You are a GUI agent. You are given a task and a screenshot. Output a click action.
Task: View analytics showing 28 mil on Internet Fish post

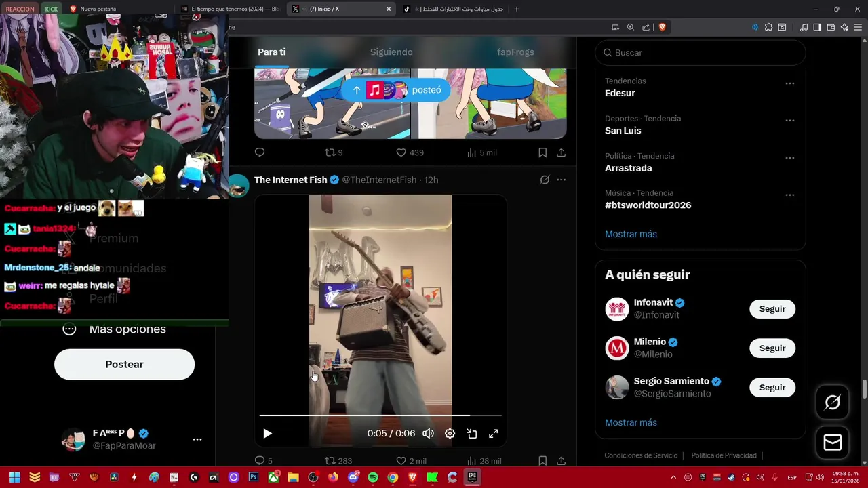coord(484,461)
